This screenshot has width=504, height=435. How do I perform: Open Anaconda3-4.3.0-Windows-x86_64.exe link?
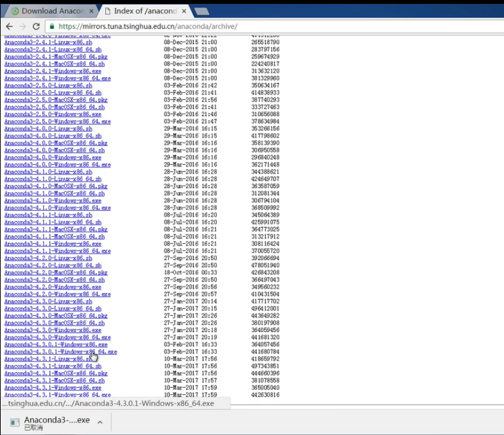(58, 337)
